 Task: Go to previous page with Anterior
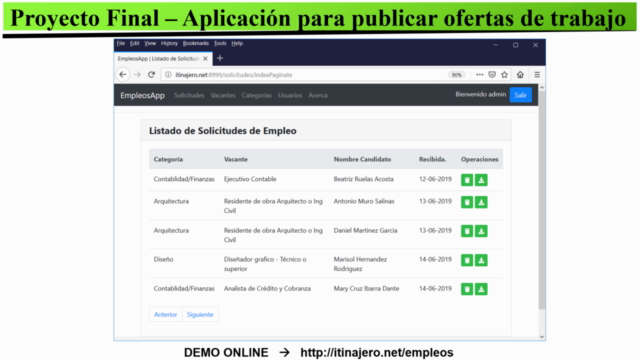166,314
